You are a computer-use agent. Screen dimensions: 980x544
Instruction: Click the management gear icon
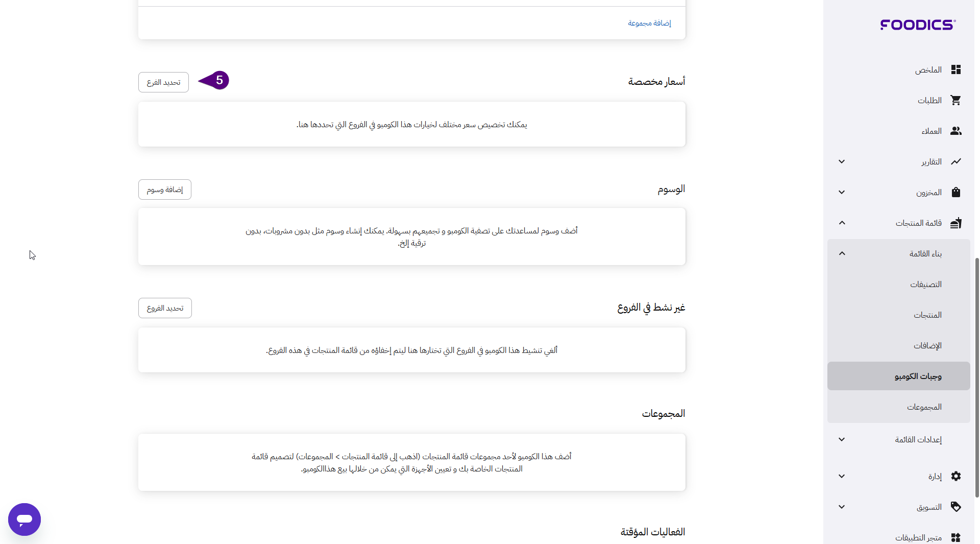(955, 476)
